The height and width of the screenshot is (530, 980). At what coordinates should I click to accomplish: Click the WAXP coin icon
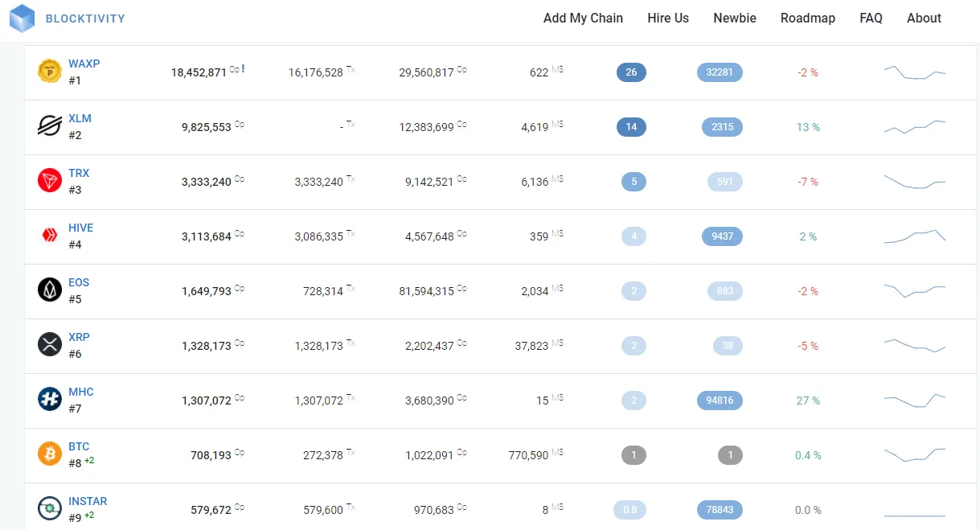click(50, 72)
